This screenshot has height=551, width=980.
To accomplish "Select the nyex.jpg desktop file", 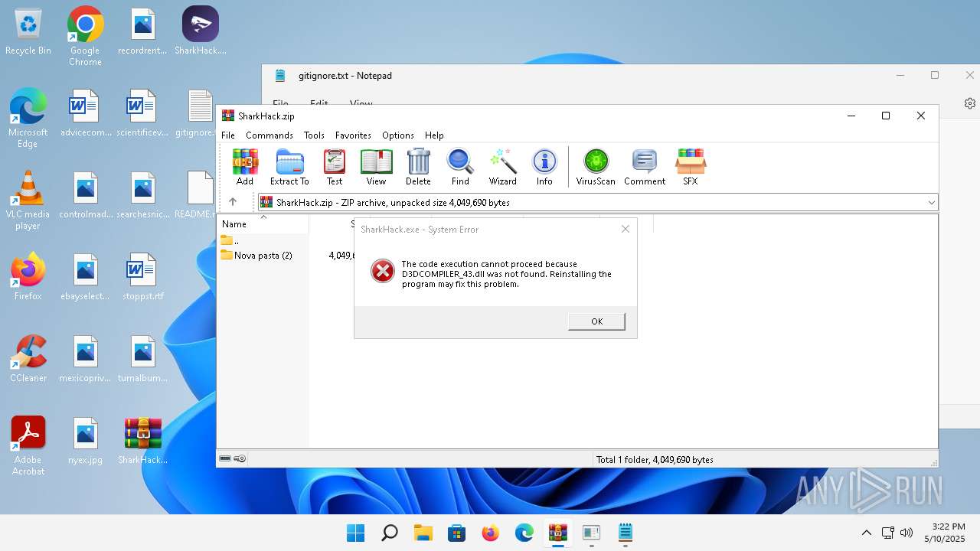I will 86,442.
